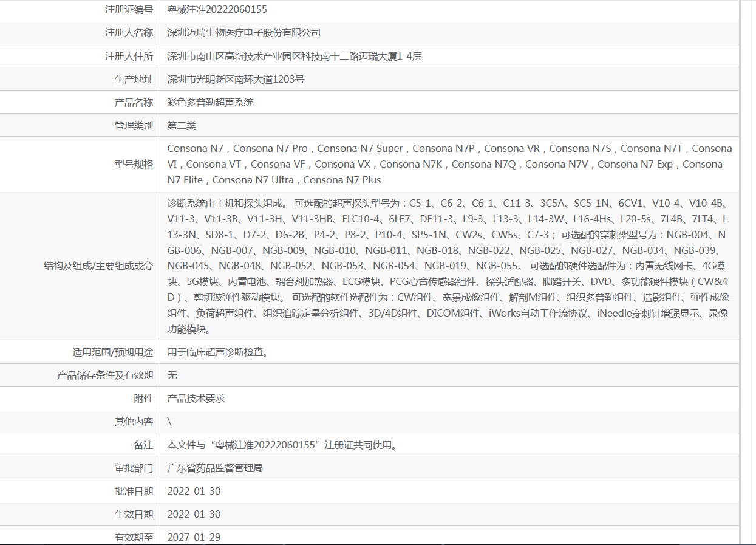This screenshot has width=756, height=545.
Task: Click the 附件 label
Action: 143,398
